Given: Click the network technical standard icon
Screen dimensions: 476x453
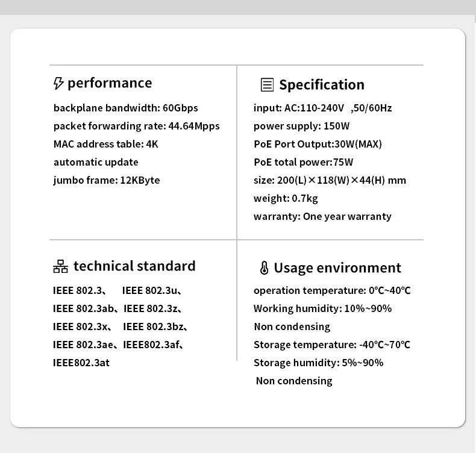Looking at the screenshot, I should (x=60, y=266).
